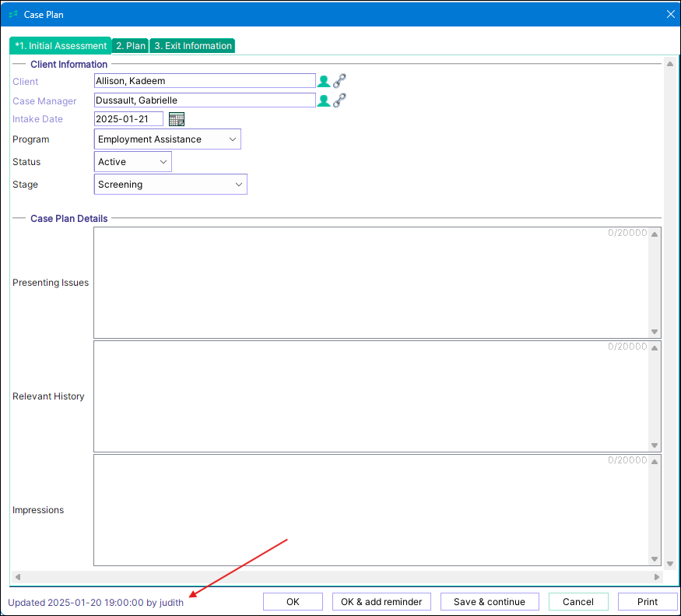Click the Client Information section heading
681x616 pixels.
(68, 65)
